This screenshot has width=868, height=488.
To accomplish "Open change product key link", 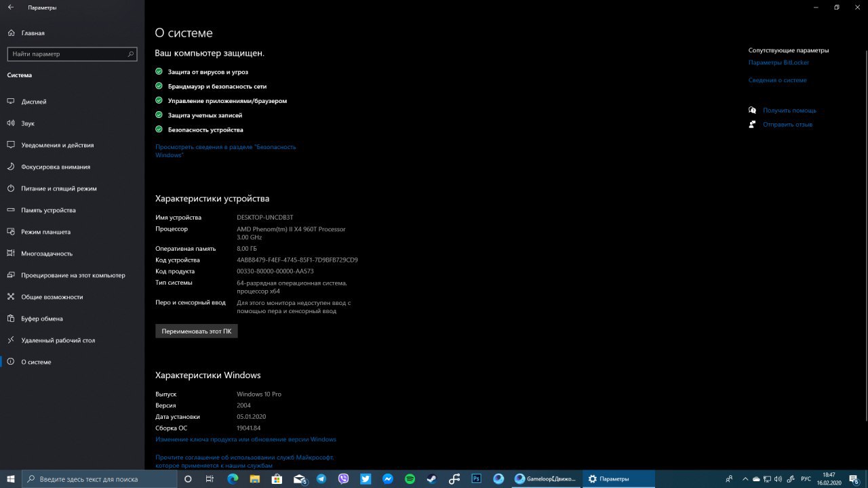I will coord(245,439).
